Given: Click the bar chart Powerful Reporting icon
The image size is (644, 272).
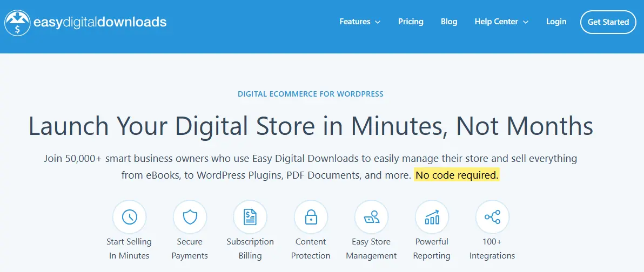Looking at the screenshot, I should [432, 216].
